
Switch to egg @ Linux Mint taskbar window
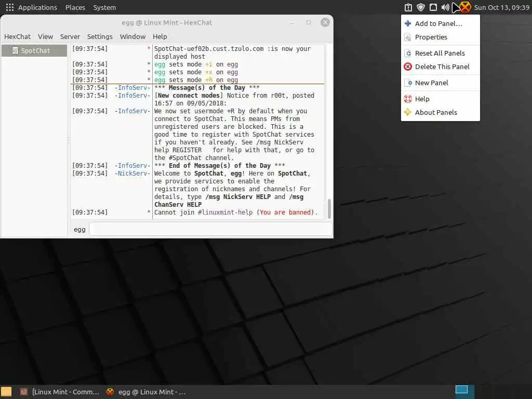(x=146, y=392)
